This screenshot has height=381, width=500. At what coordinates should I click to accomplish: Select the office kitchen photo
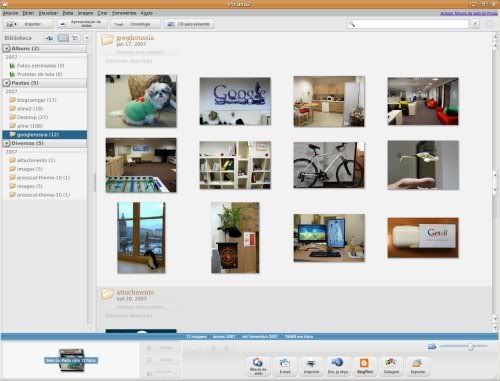(x=329, y=101)
